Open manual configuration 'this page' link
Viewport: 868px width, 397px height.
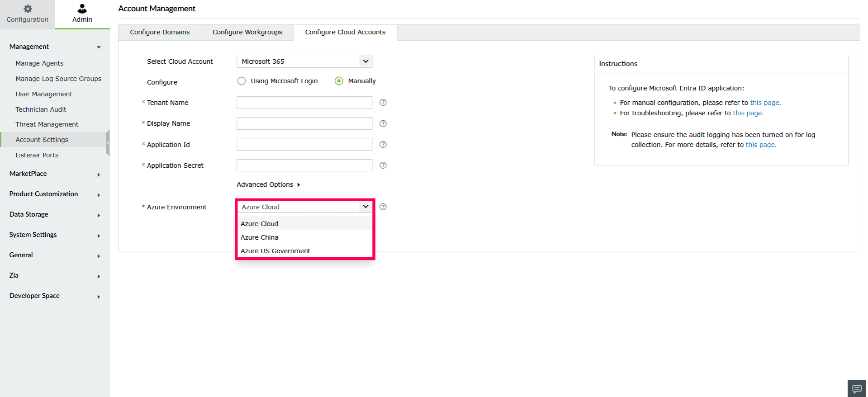pyautogui.click(x=765, y=103)
